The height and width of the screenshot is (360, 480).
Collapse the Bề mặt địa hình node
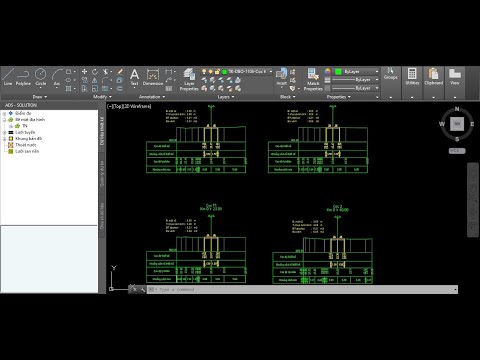coord(4,120)
